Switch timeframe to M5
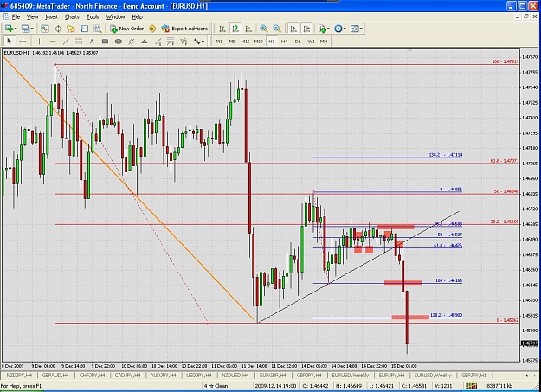 coord(232,42)
